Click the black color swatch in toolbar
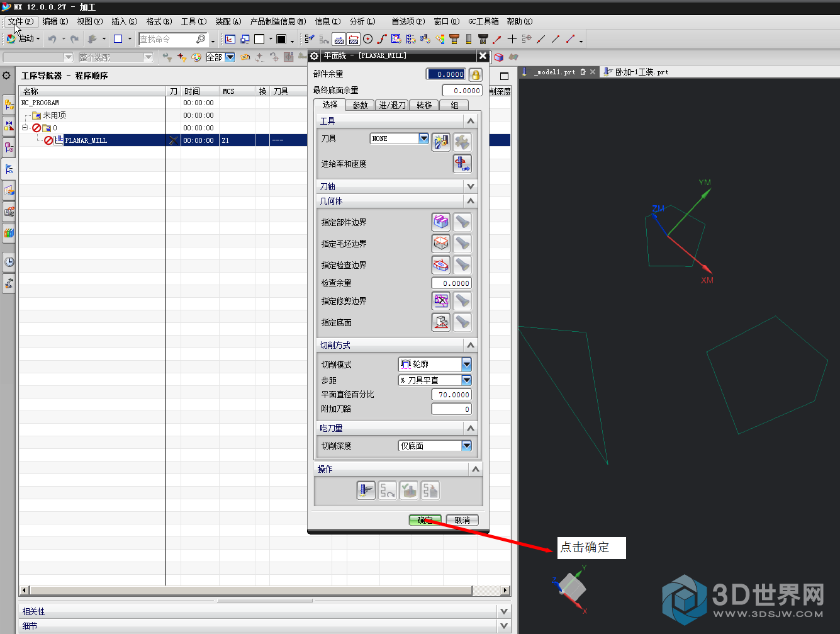Image resolution: width=840 pixels, height=634 pixels. [281, 39]
